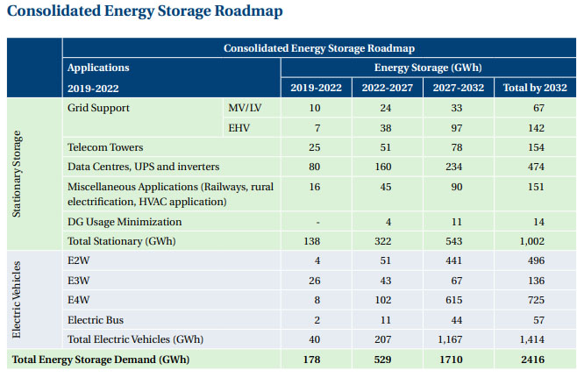The image size is (577, 392).
Task: Click the total stationary value 1,002
Action: point(538,240)
